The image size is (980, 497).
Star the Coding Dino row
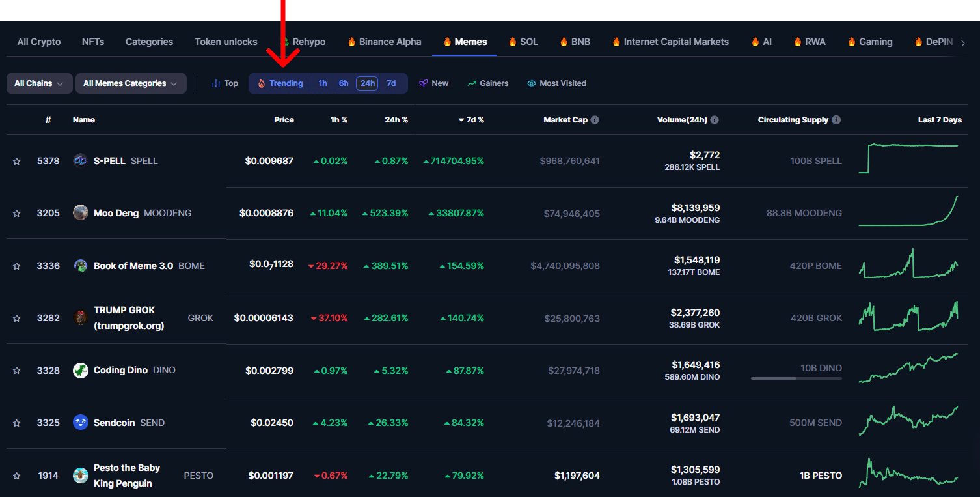(x=17, y=371)
